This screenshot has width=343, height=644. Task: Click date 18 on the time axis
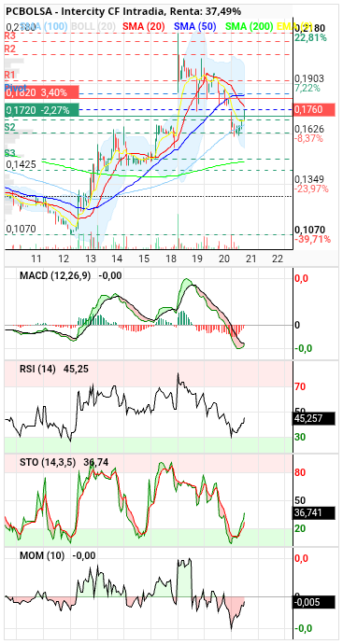tap(171, 259)
